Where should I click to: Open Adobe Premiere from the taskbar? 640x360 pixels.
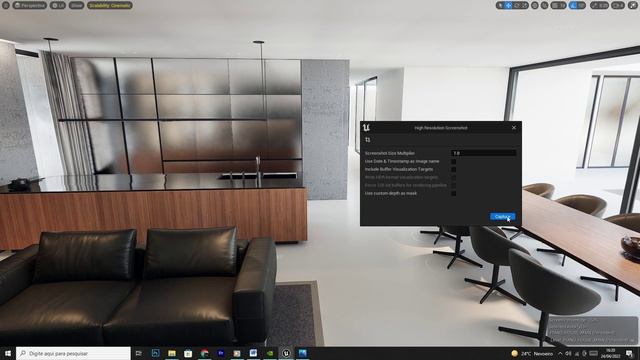click(221, 353)
